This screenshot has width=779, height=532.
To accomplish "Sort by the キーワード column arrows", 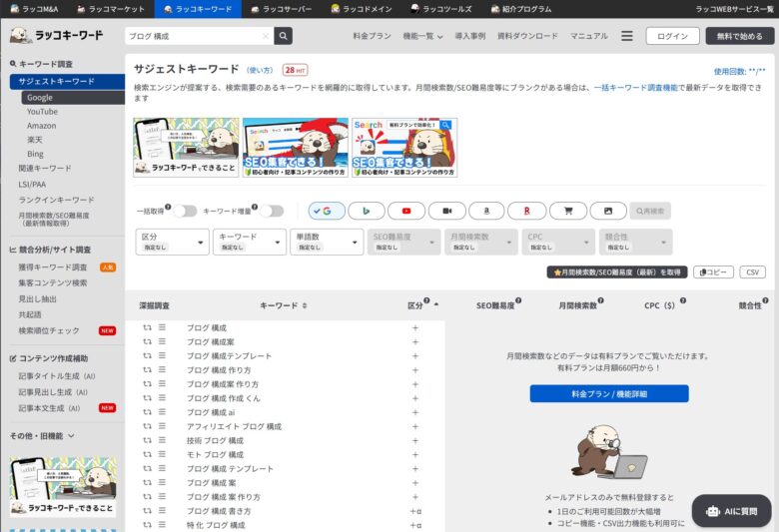I will coord(305,305).
